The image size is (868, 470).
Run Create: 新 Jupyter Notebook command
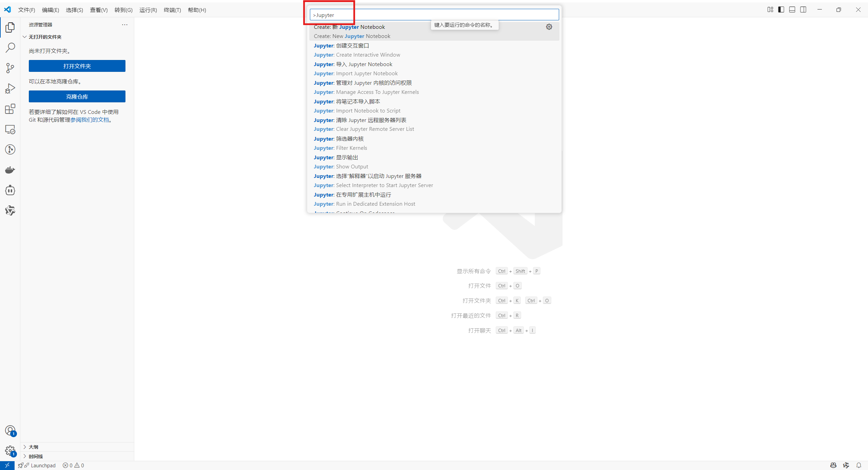pos(434,32)
